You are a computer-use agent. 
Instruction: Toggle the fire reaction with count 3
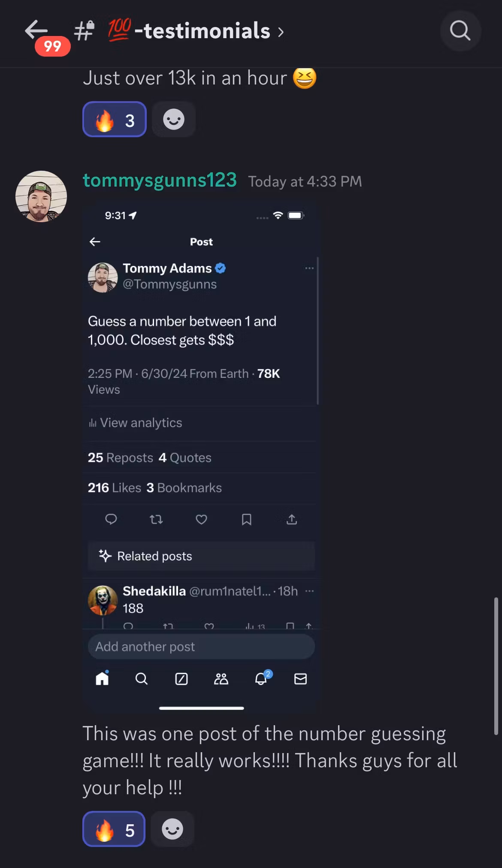point(115,120)
